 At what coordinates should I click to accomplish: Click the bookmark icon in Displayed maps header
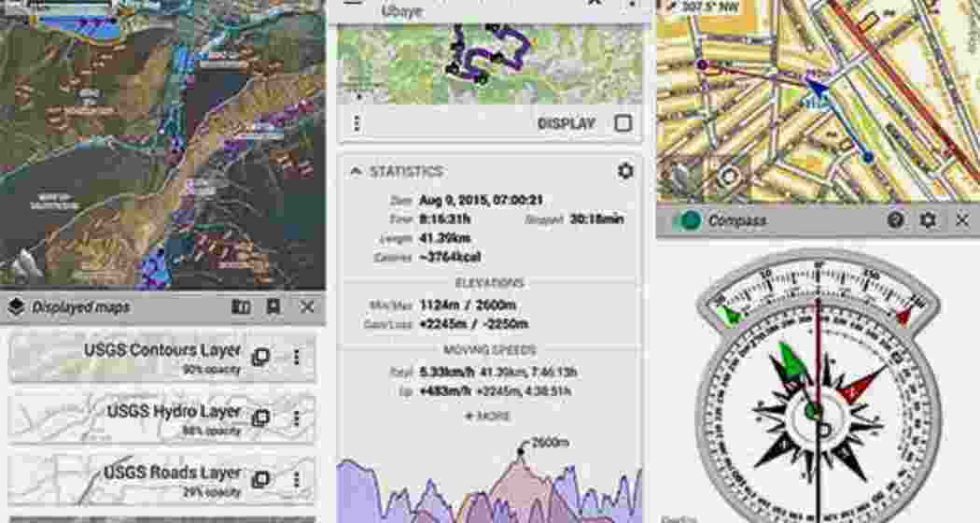tap(273, 307)
